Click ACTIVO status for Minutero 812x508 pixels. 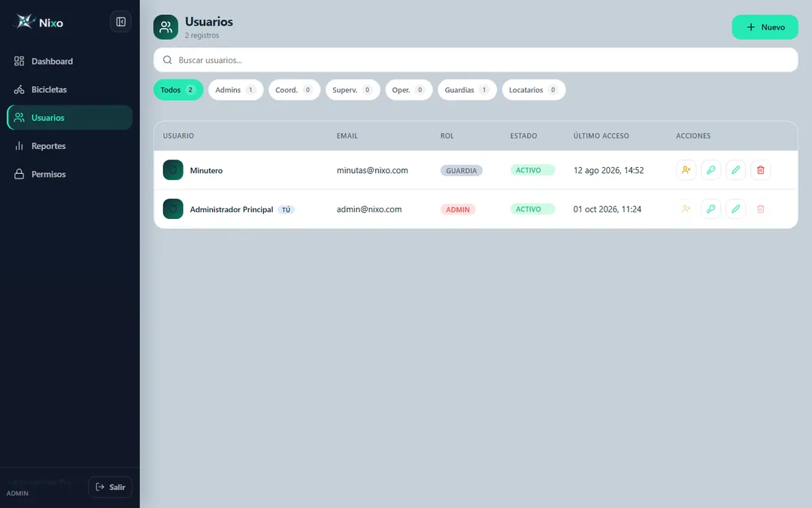point(532,170)
